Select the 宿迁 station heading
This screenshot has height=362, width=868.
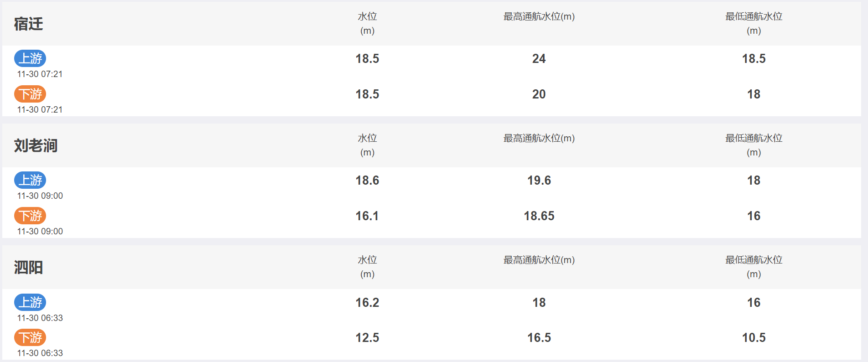28,24
